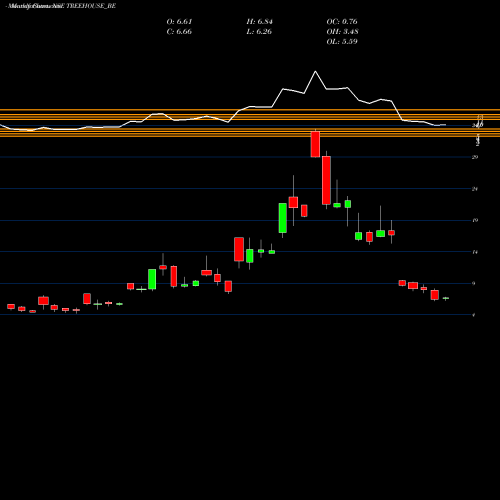Click the 24 price axis label

(x=475, y=189)
